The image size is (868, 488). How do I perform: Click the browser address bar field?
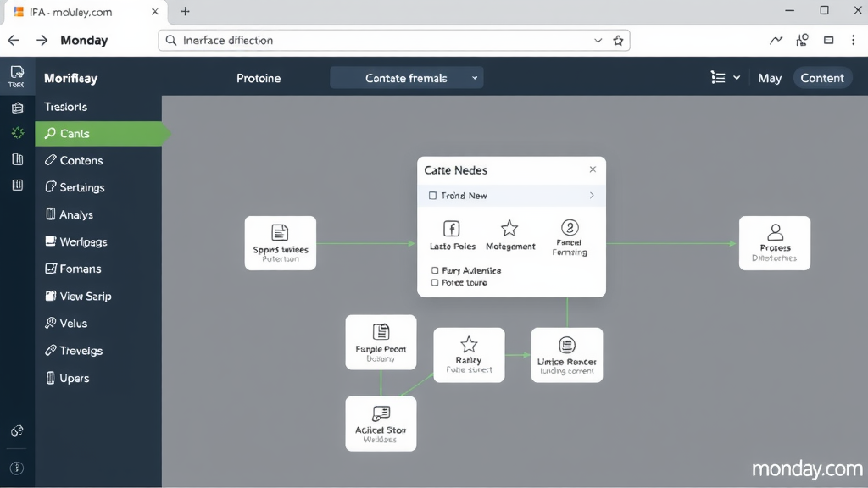[381, 41]
